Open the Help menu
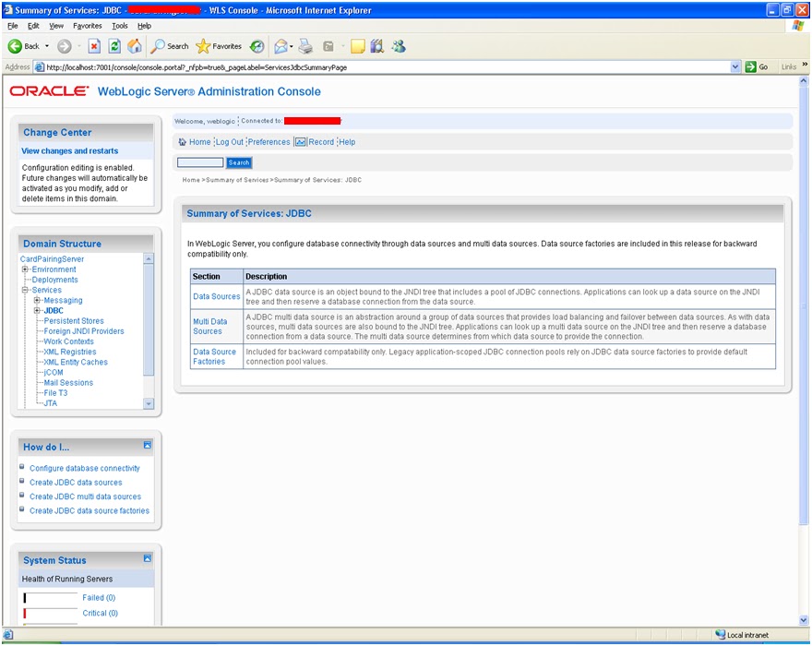This screenshot has height=646, width=812. pos(145,26)
